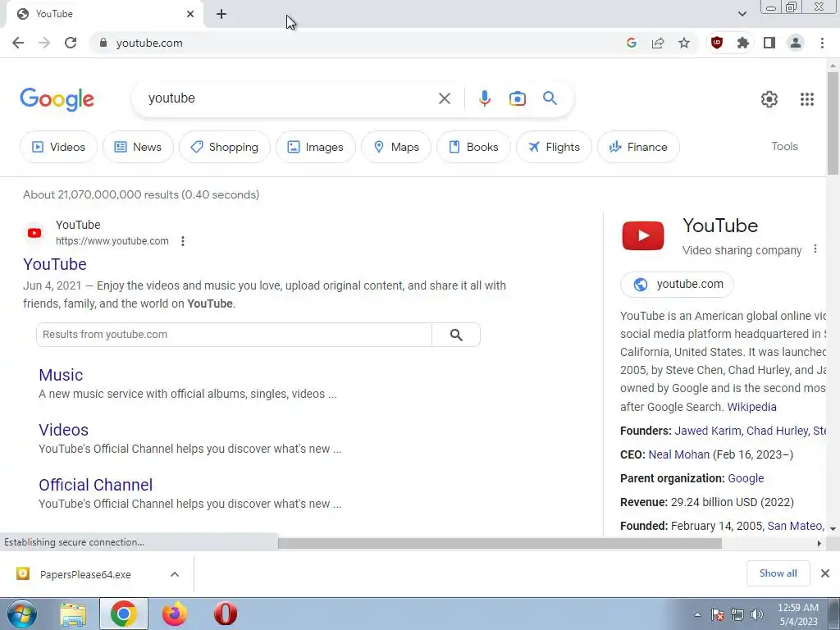The width and height of the screenshot is (840, 630).
Task: Expand PapersPlease64.exe download options
Action: pyautogui.click(x=175, y=574)
